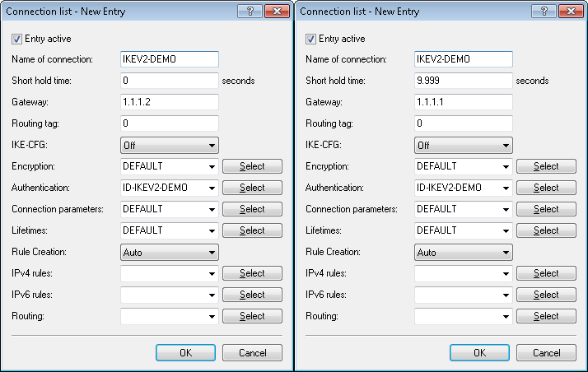
Task: Open IPv4 rules dropdown in right dialog
Action: (x=505, y=273)
